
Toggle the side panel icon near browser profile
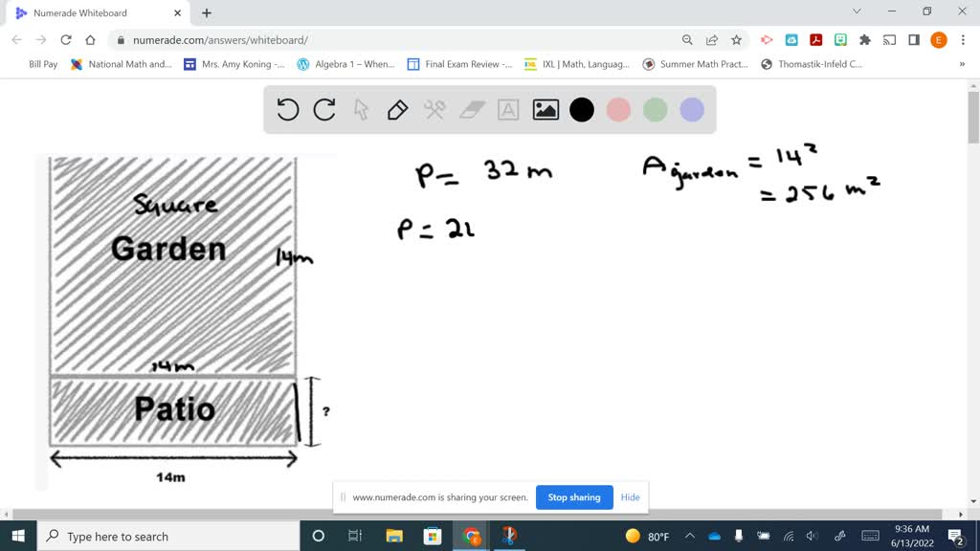914,40
